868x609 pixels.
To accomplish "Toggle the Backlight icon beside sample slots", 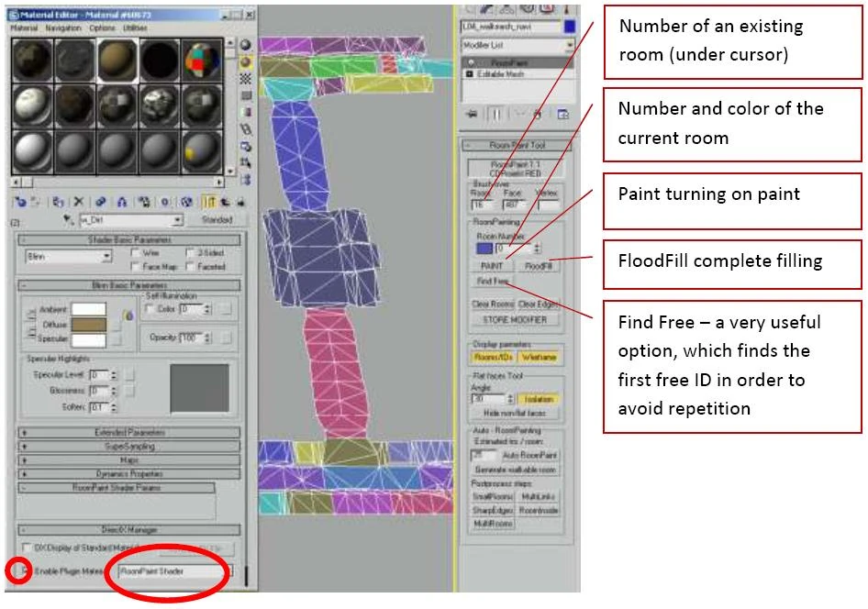I will click(245, 62).
